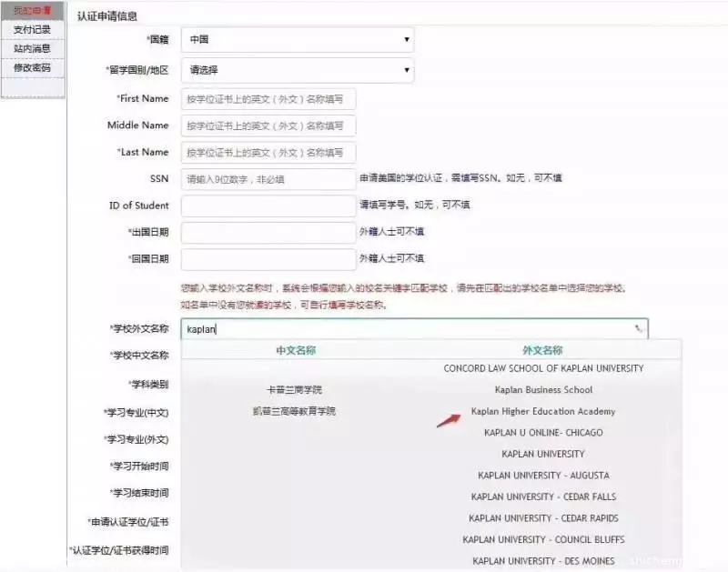Select the plain KAPLAN UNIVERSITY entry
The image size is (728, 572).
click(x=543, y=454)
